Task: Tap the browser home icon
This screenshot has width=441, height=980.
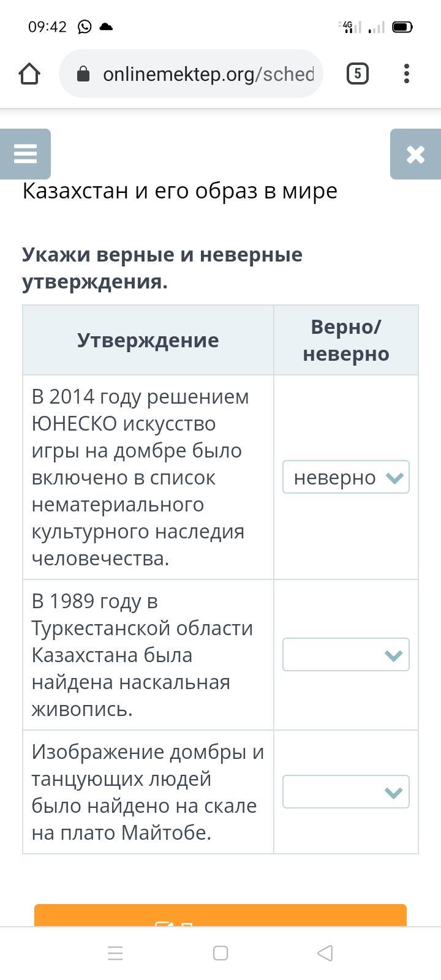Action: (x=29, y=74)
